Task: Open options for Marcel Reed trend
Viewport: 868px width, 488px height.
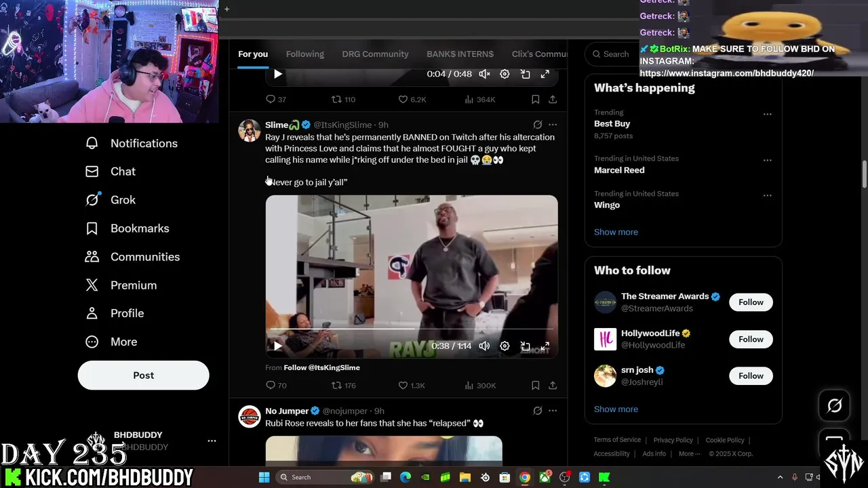Action: click(767, 160)
